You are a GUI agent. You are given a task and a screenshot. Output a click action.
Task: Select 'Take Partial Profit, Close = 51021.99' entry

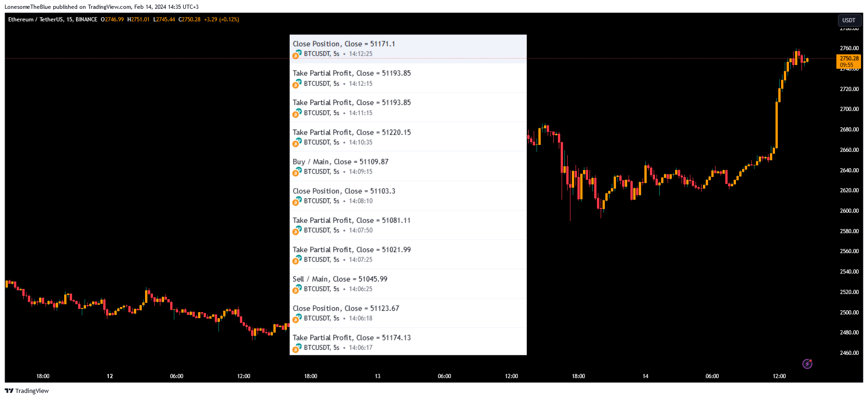408,254
